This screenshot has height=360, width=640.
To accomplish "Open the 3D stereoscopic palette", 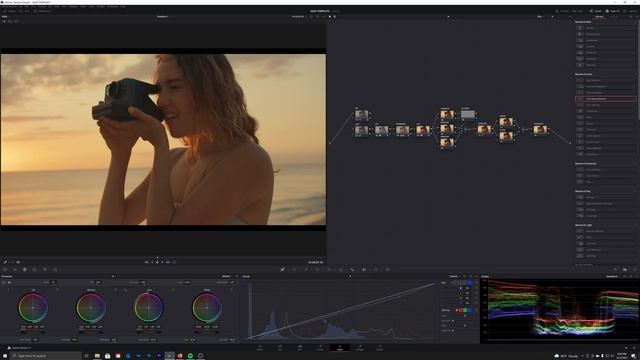I will click(387, 269).
